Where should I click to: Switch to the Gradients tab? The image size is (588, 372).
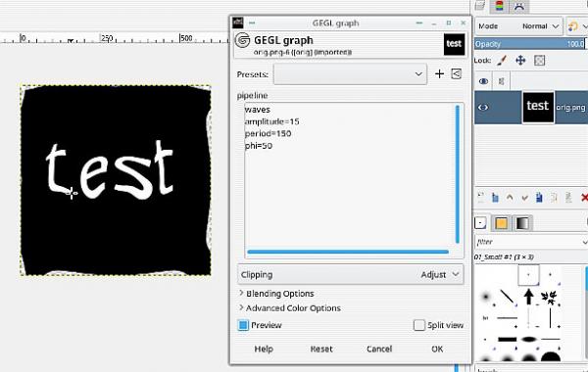tap(522, 223)
